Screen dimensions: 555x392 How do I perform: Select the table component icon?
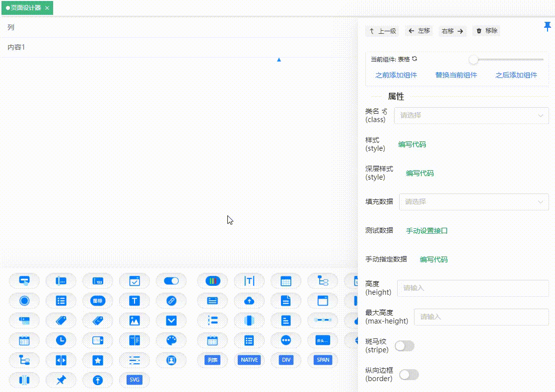[285, 281]
